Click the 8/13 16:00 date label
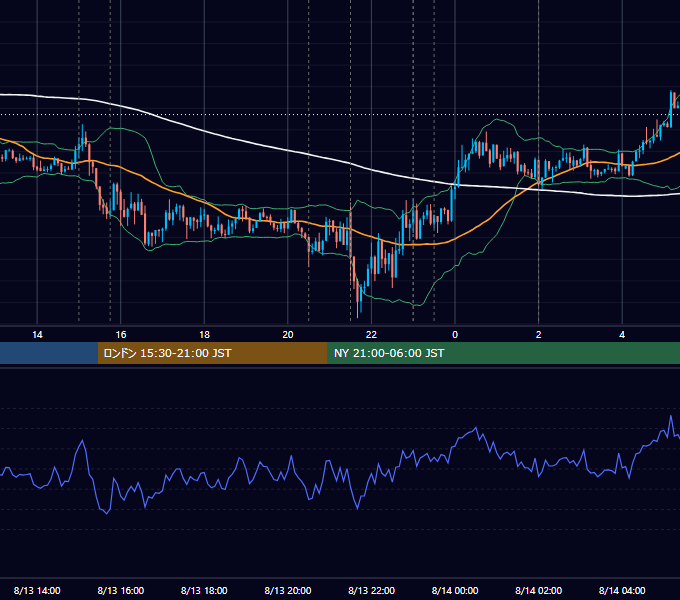The image size is (680, 600). click(x=121, y=590)
